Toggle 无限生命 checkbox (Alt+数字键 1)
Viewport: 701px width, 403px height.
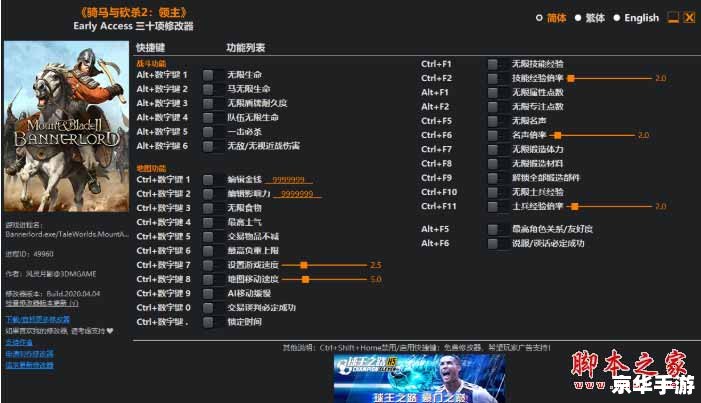tap(208, 75)
